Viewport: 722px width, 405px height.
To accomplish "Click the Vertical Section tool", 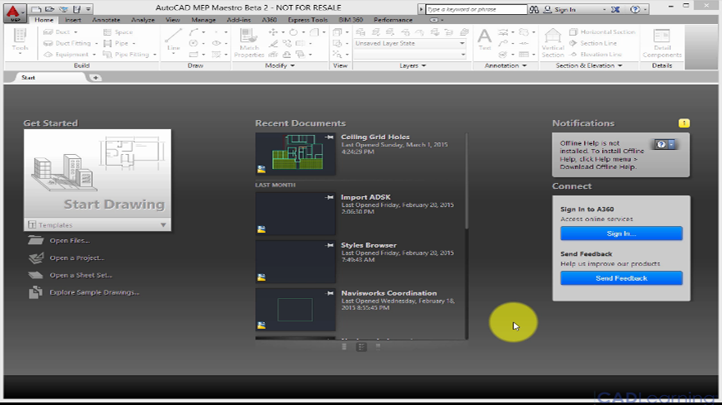I will click(553, 42).
